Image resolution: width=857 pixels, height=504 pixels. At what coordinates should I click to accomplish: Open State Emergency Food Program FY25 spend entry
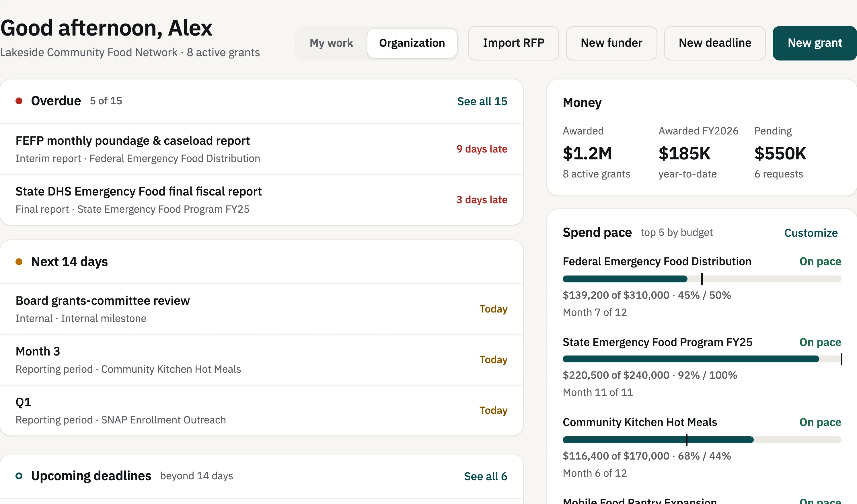coord(657,342)
